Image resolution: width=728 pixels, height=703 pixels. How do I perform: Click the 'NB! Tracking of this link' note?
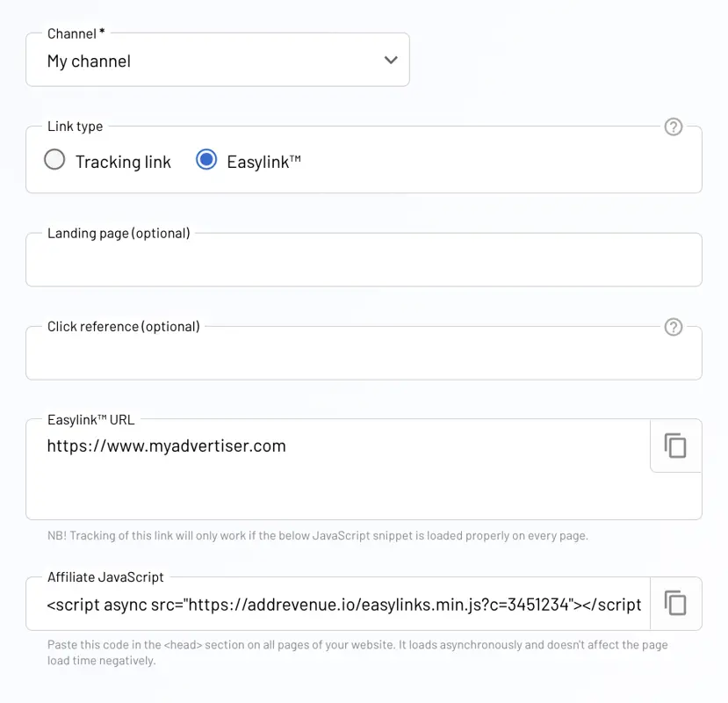(x=318, y=536)
